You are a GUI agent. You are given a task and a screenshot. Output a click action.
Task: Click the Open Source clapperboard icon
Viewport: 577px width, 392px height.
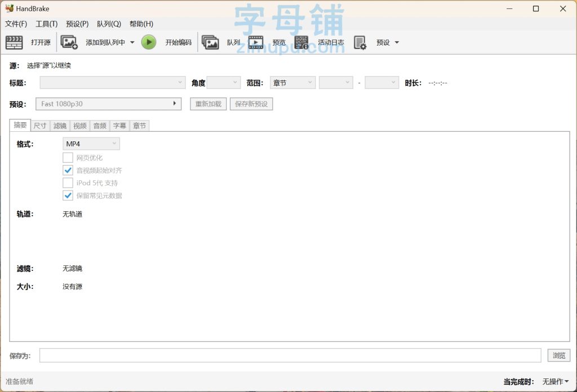(x=14, y=42)
